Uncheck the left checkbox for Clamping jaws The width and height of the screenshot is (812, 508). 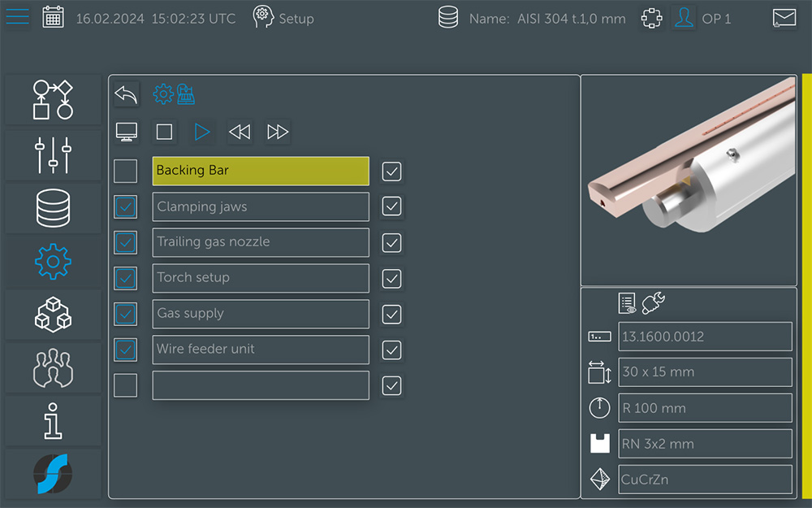coord(125,207)
